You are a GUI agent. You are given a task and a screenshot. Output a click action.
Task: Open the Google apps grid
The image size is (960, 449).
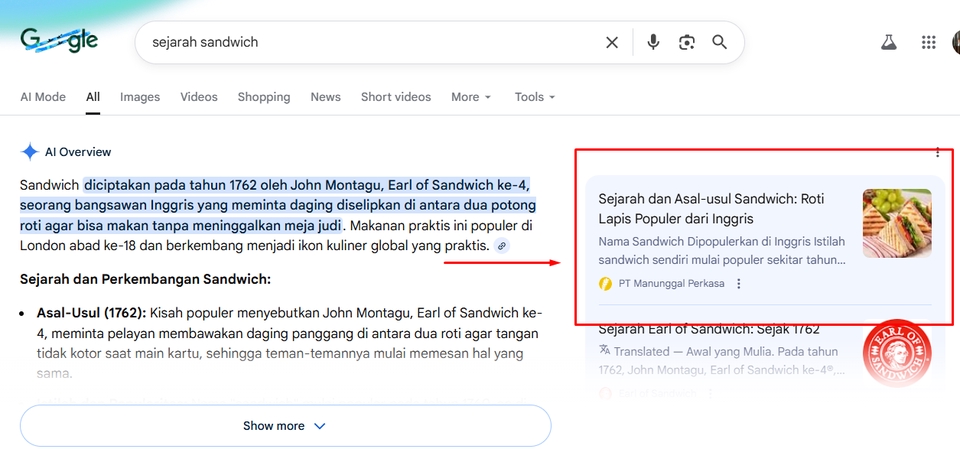(929, 42)
